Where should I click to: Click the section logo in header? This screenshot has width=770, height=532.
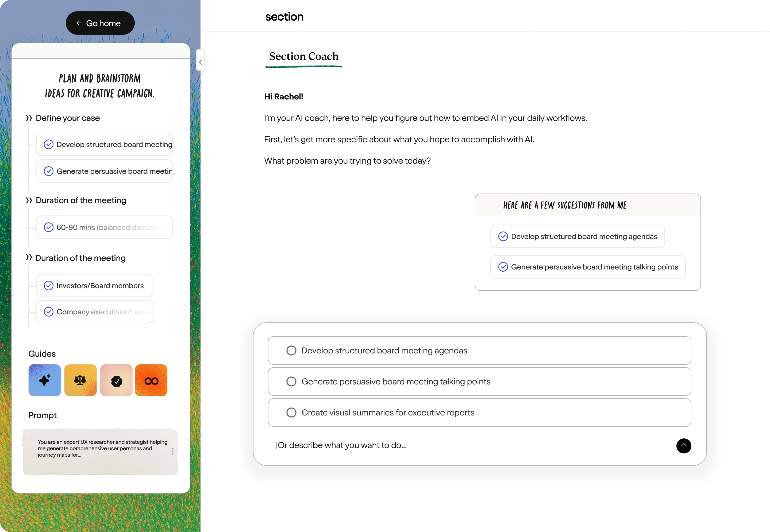pos(284,17)
